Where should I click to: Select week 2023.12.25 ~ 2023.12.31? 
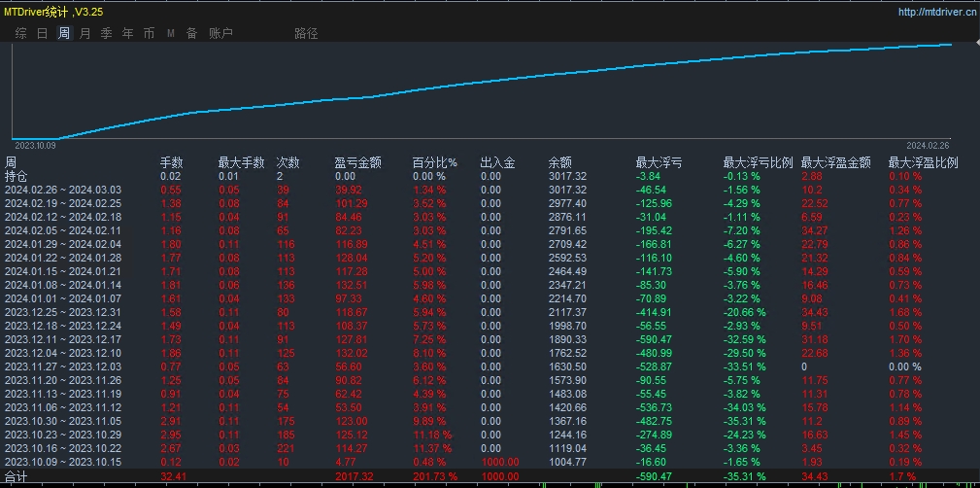pyautogui.click(x=63, y=312)
